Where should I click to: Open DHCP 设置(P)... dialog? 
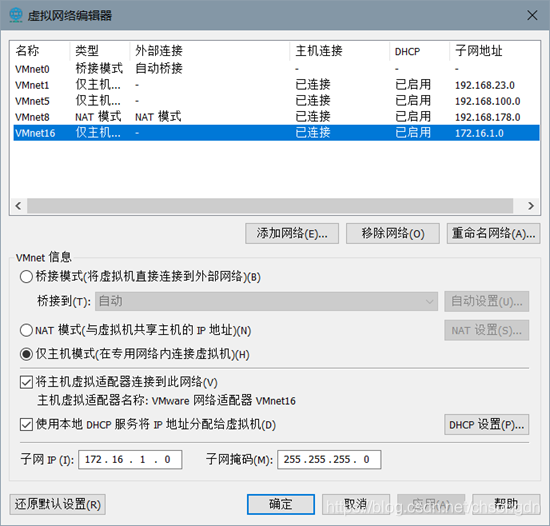point(487,425)
